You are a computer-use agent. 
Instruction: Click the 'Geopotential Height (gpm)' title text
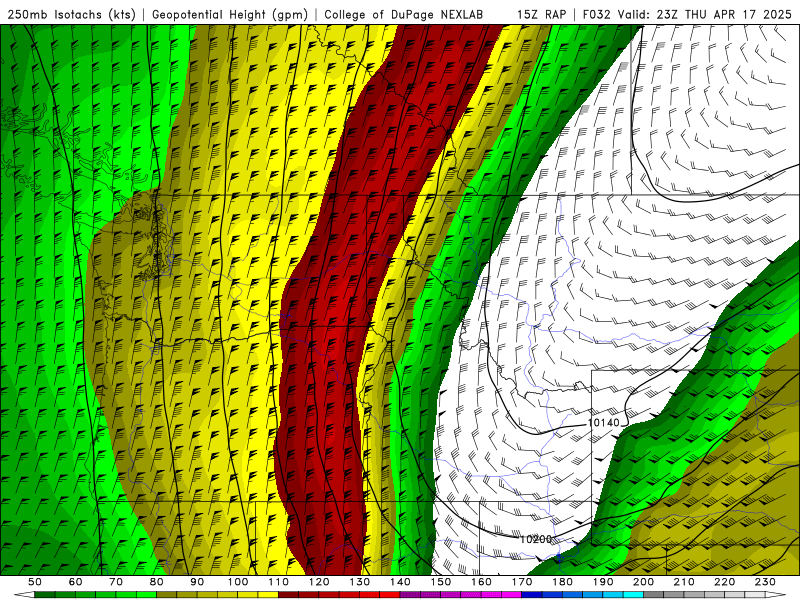tap(230, 14)
